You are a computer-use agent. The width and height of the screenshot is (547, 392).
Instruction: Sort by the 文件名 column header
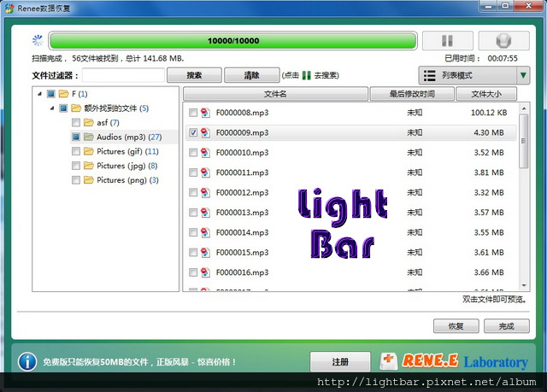[275, 94]
